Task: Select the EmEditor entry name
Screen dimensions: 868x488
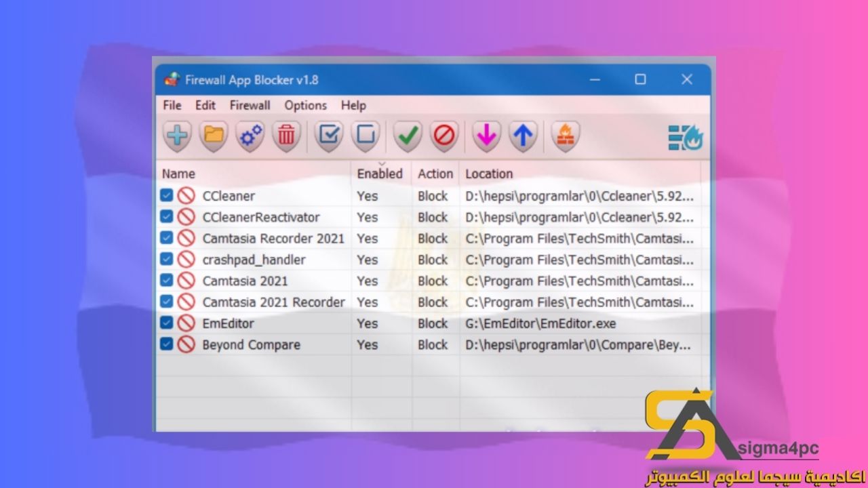Action: 228,323
